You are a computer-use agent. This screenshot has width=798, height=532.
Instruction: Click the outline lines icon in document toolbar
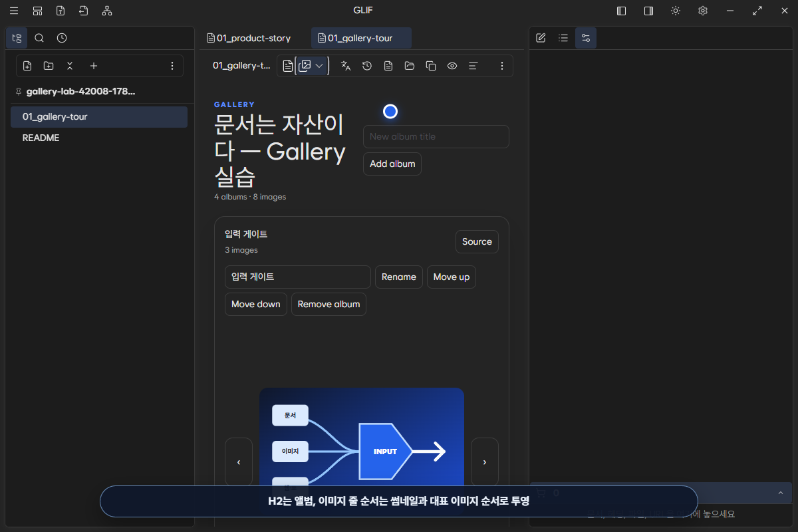click(x=473, y=66)
